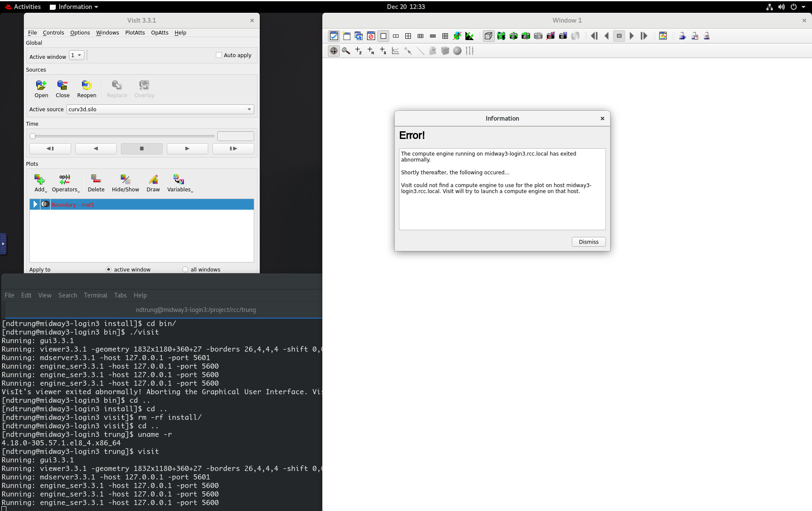This screenshot has width=812, height=511.
Task: Dismiss the compute engine error dialog
Action: pyautogui.click(x=588, y=242)
